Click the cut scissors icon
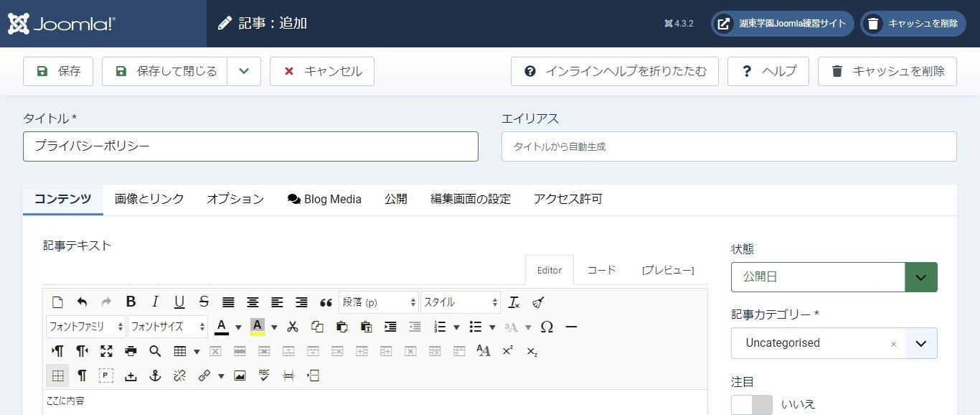This screenshot has width=980, height=415. pyautogui.click(x=293, y=327)
